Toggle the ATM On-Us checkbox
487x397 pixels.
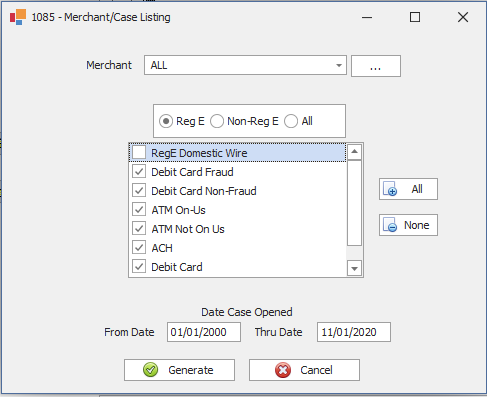139,210
